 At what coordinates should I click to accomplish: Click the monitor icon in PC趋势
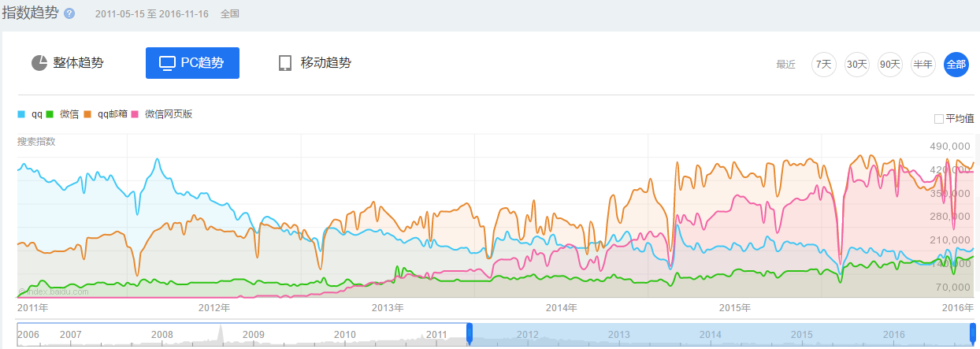click(167, 63)
